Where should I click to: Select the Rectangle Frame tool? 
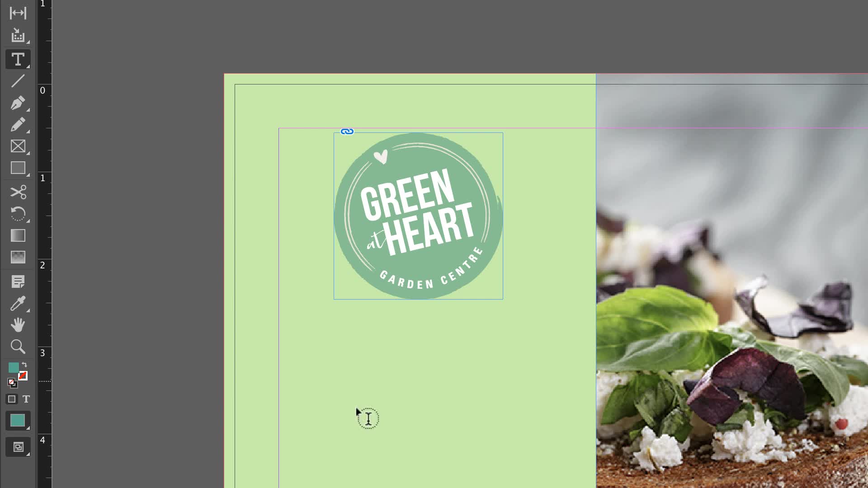[18, 146]
